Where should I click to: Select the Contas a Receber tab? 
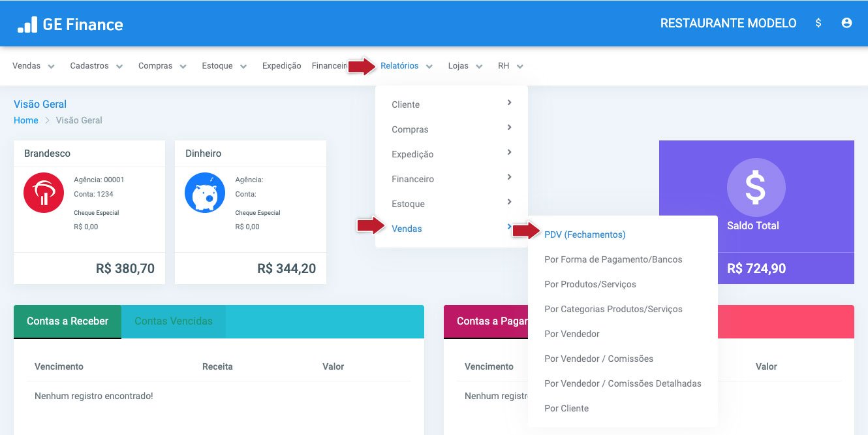click(67, 321)
